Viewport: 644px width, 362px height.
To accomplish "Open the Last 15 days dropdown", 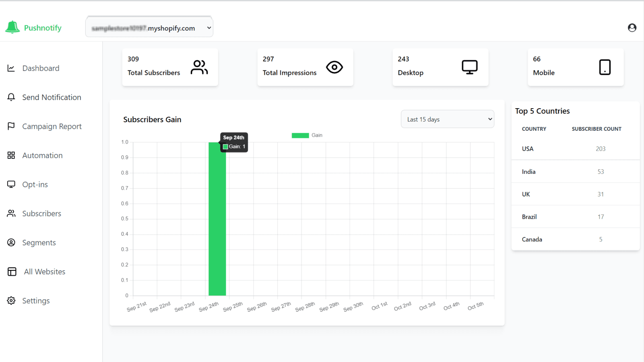I will pyautogui.click(x=447, y=119).
